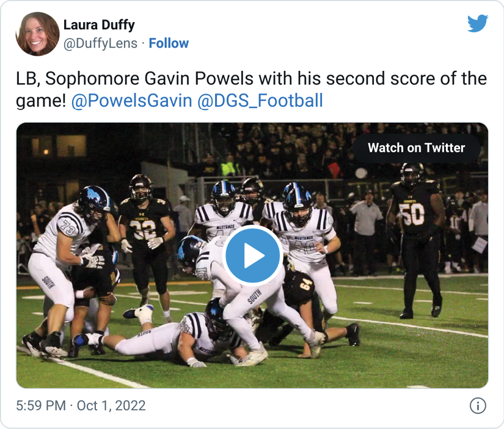Click the fallen player on the turf
This screenshot has height=433, width=504.
183,339
